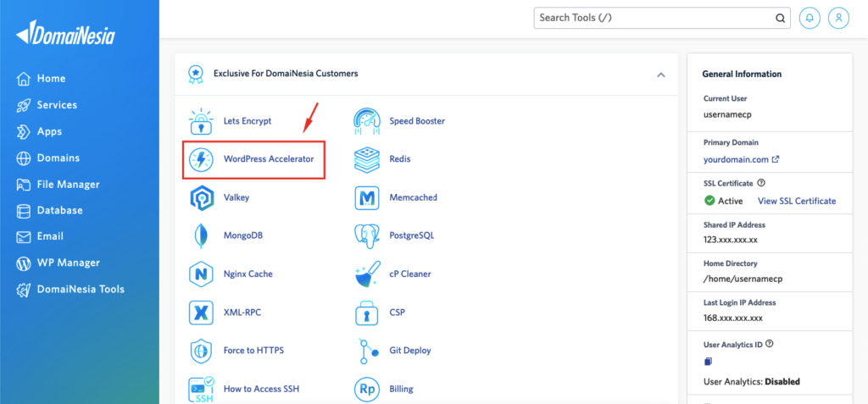Image resolution: width=868 pixels, height=404 pixels.
Task: Click the User Analytics ID help icon
Action: 769,344
